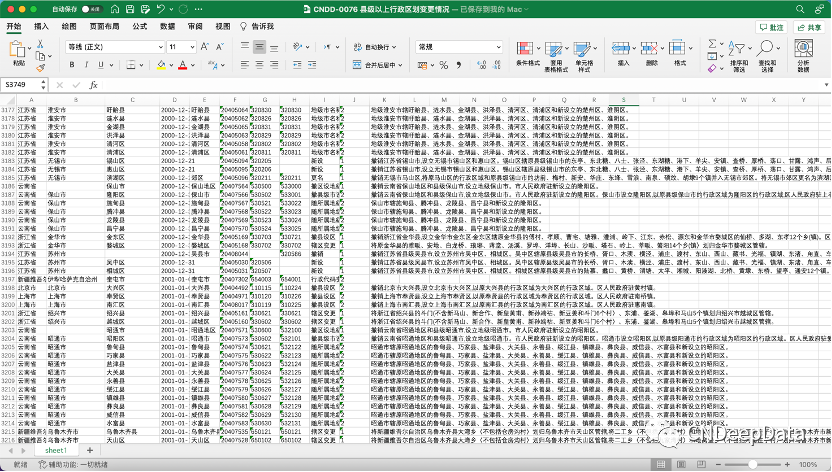The image size is (832, 472).
Task: Toggle Italic formatting
Action: point(86,65)
